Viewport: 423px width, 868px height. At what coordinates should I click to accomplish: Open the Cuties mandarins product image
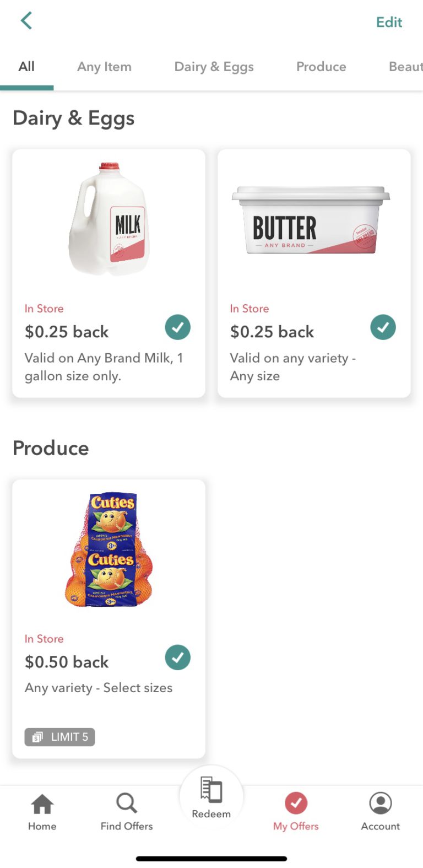pyautogui.click(x=109, y=549)
